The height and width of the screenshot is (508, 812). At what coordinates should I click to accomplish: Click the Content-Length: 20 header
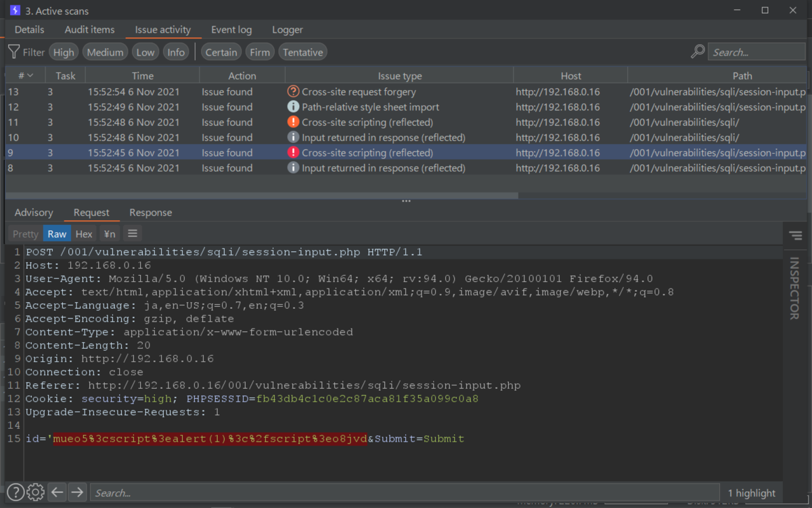[x=88, y=345]
